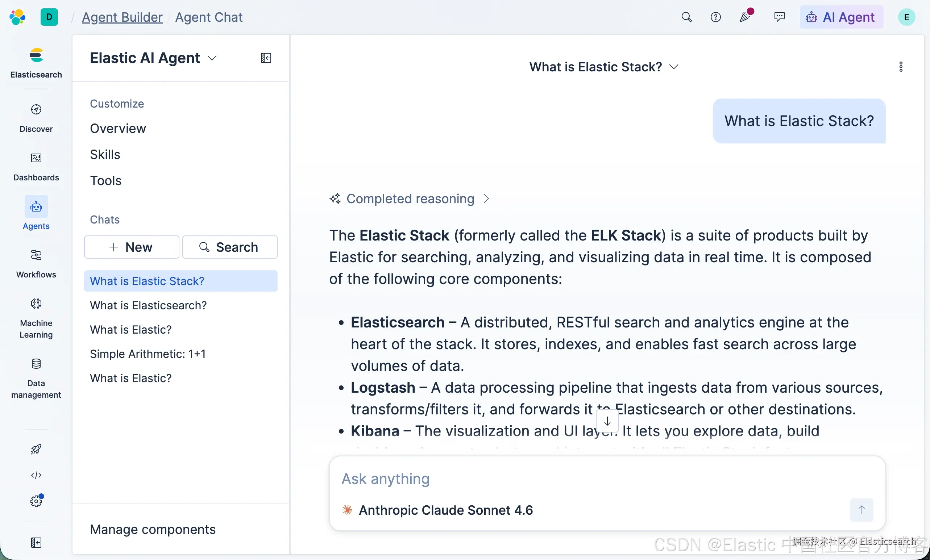The height and width of the screenshot is (560, 930).
Task: Expand the Completed reasoning section
Action: [410, 199]
